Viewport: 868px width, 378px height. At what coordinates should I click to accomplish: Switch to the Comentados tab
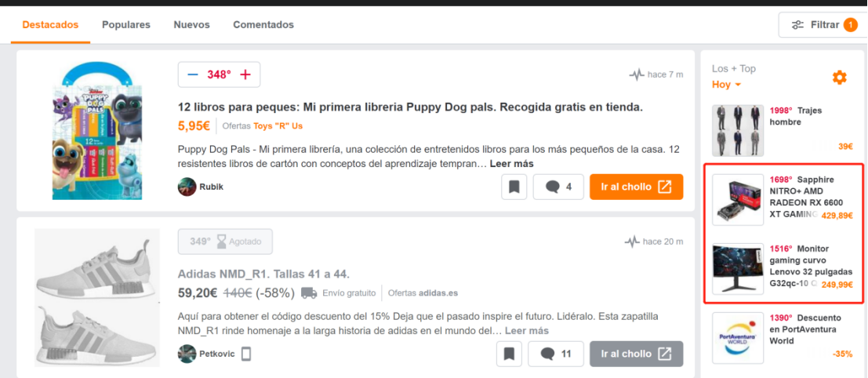point(263,25)
